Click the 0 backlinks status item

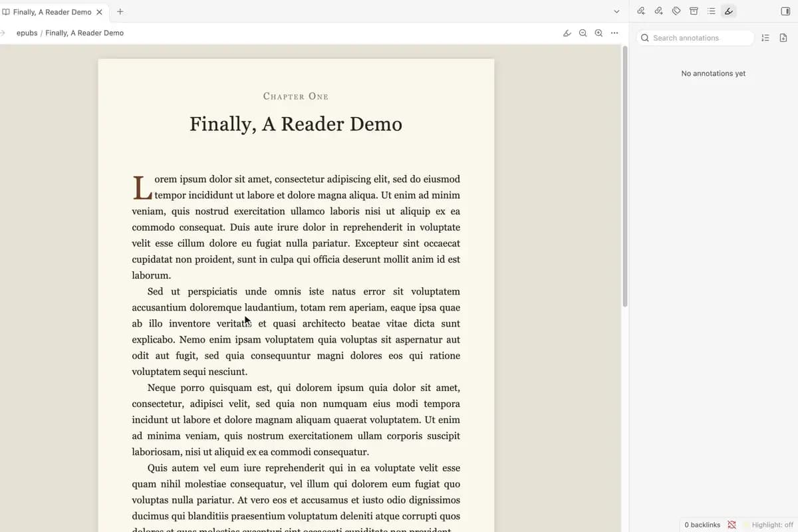tap(702, 525)
